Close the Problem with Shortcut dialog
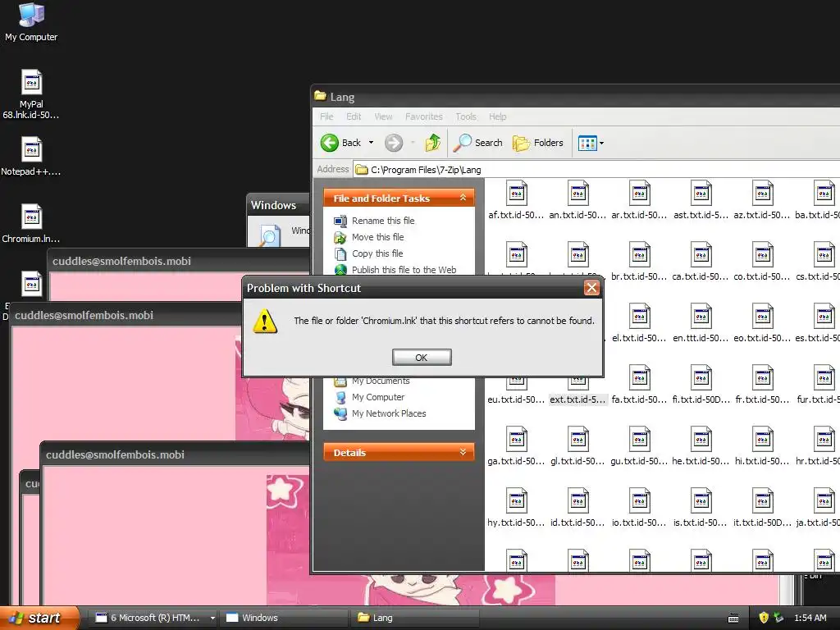 coord(591,288)
